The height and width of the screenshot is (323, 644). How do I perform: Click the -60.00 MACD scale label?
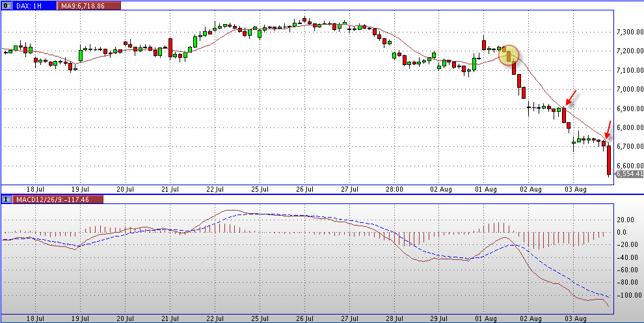tap(629, 270)
